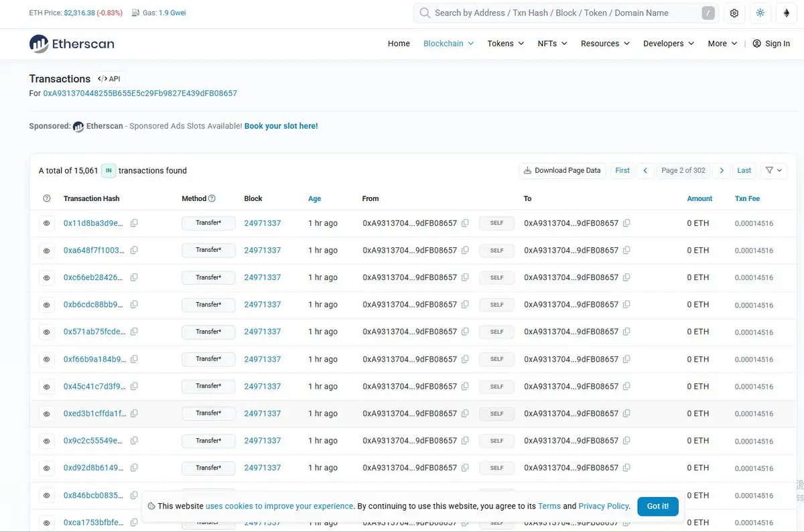Click the Etherscan logo

72,44
